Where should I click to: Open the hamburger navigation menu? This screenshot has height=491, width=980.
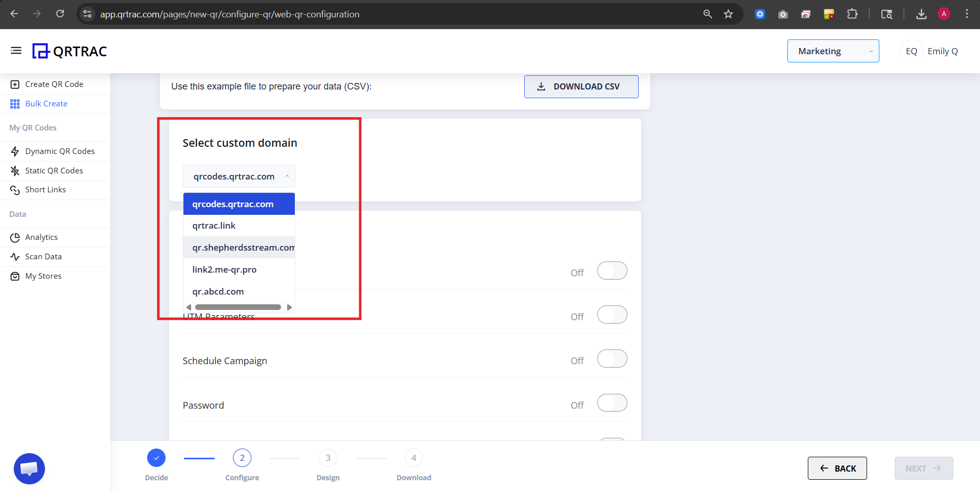(x=15, y=51)
